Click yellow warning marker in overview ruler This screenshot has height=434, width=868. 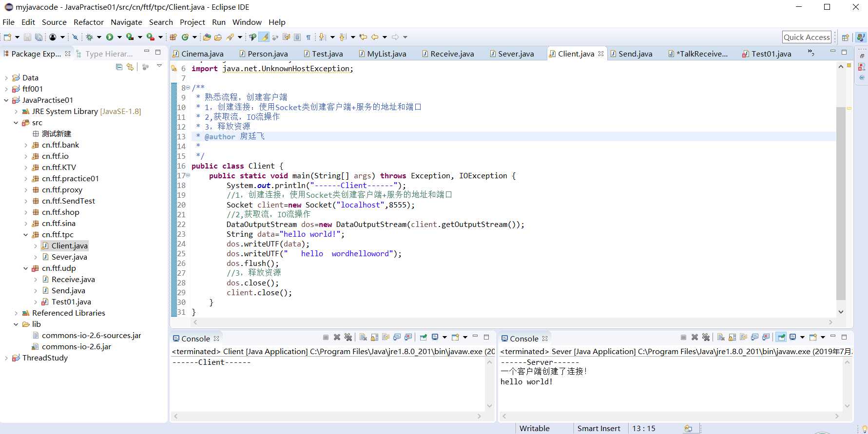click(x=849, y=108)
